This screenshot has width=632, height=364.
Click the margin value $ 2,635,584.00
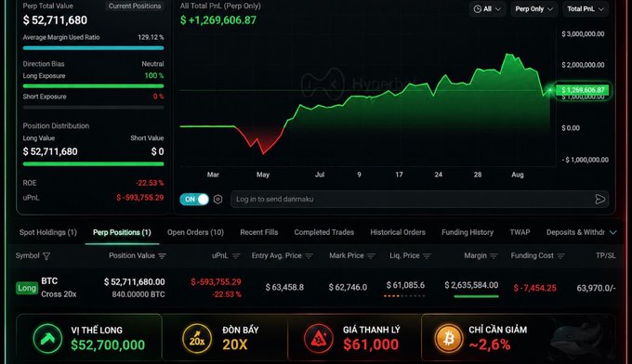[x=471, y=285]
